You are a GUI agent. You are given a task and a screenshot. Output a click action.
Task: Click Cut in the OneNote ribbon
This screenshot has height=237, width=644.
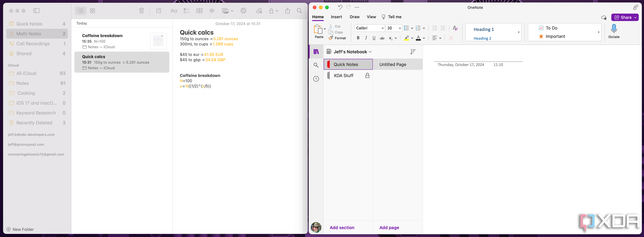(335, 26)
